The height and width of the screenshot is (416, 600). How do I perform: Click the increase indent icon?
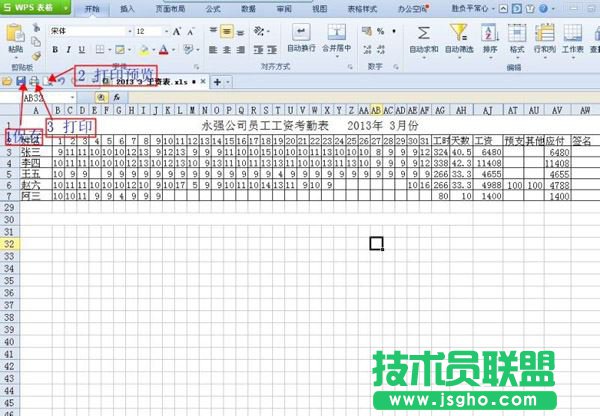[x=272, y=50]
